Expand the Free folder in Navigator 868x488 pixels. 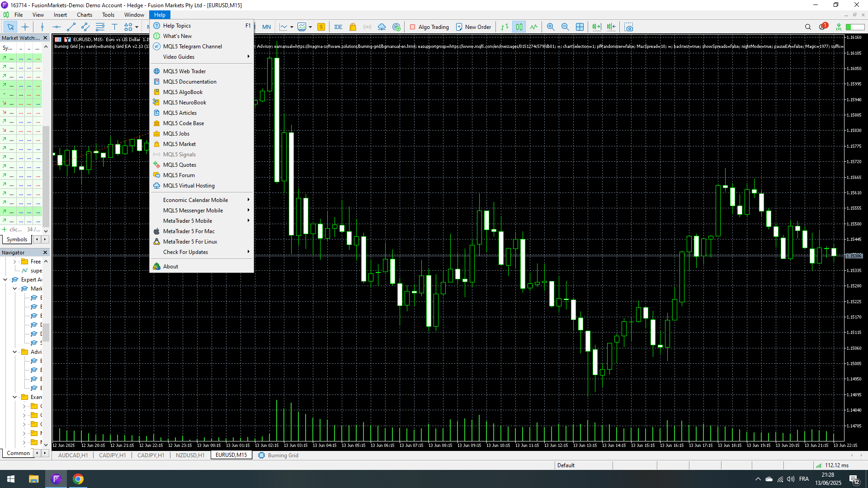point(15,262)
